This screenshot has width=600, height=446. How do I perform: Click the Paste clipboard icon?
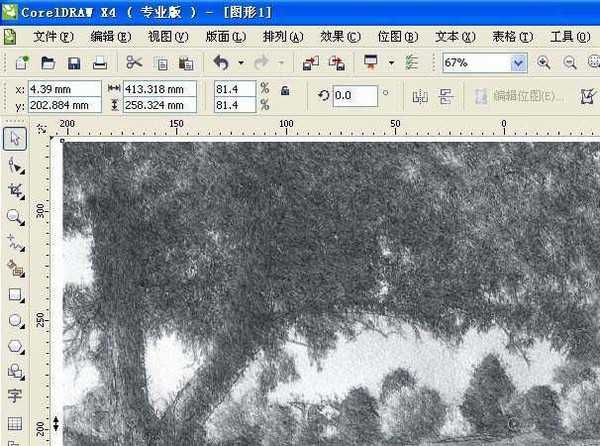coord(186,63)
